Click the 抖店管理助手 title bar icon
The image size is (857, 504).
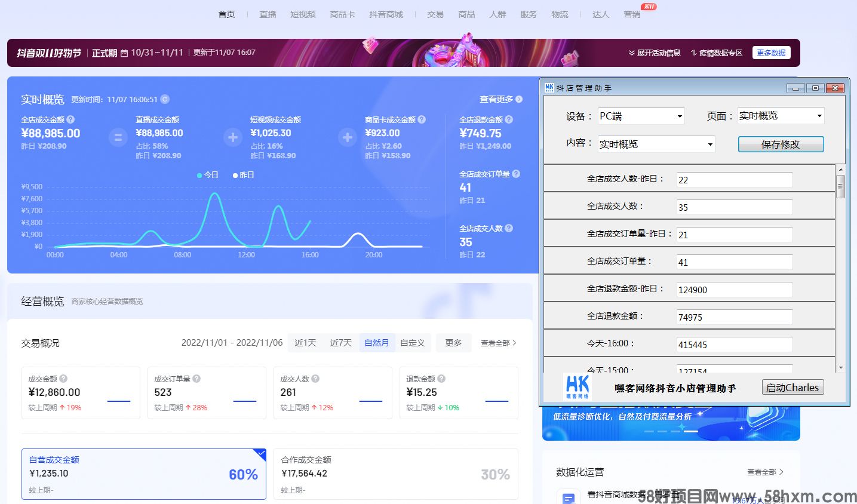pos(549,88)
